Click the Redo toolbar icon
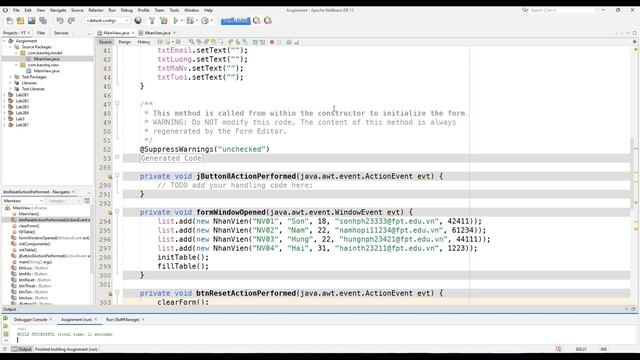 point(71,20)
